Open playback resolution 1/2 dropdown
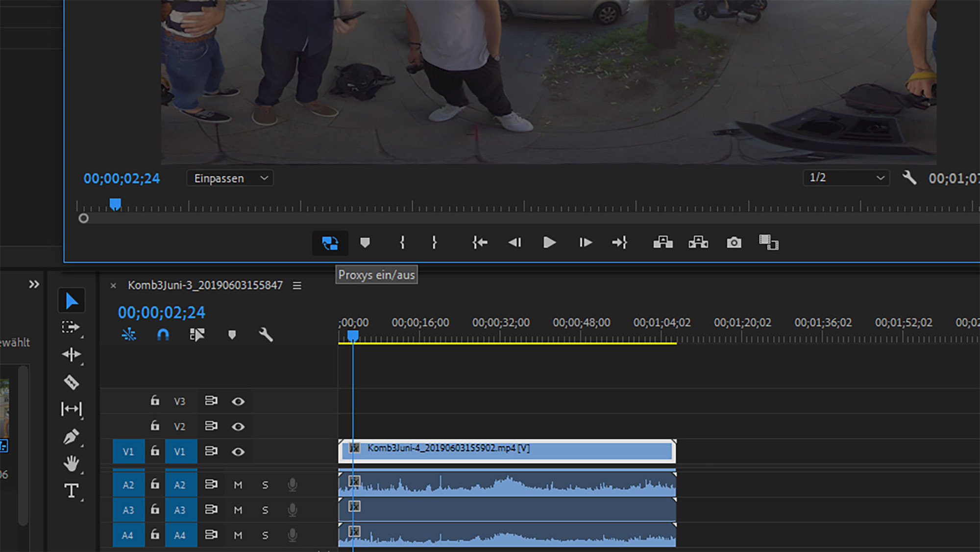 [846, 178]
